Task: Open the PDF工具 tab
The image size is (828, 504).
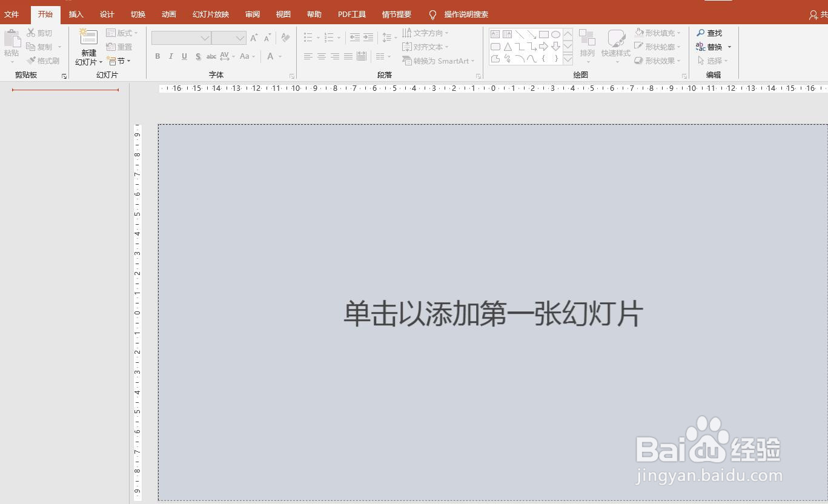Action: [x=352, y=15]
